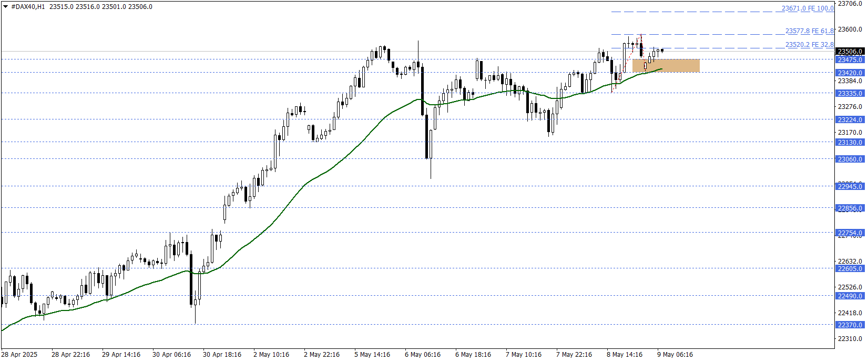Click the 30 Apr 06:16 time axis label
The height and width of the screenshot is (361, 868).
pos(171,355)
